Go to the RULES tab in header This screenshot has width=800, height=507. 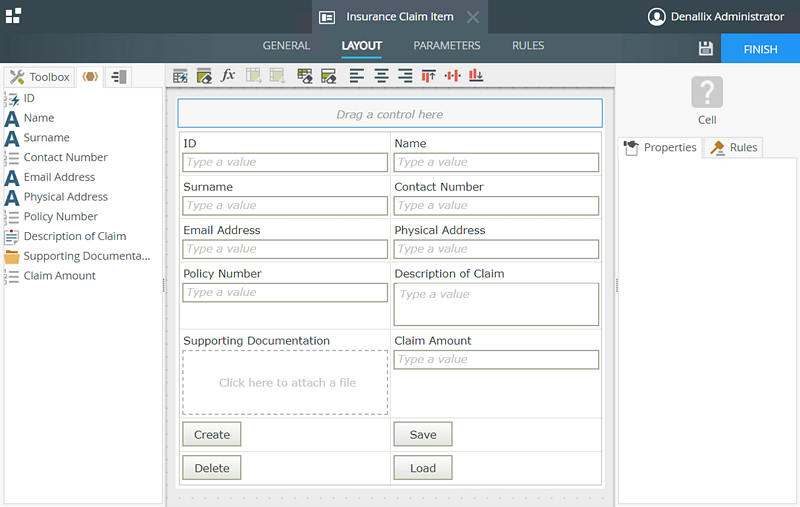528,46
